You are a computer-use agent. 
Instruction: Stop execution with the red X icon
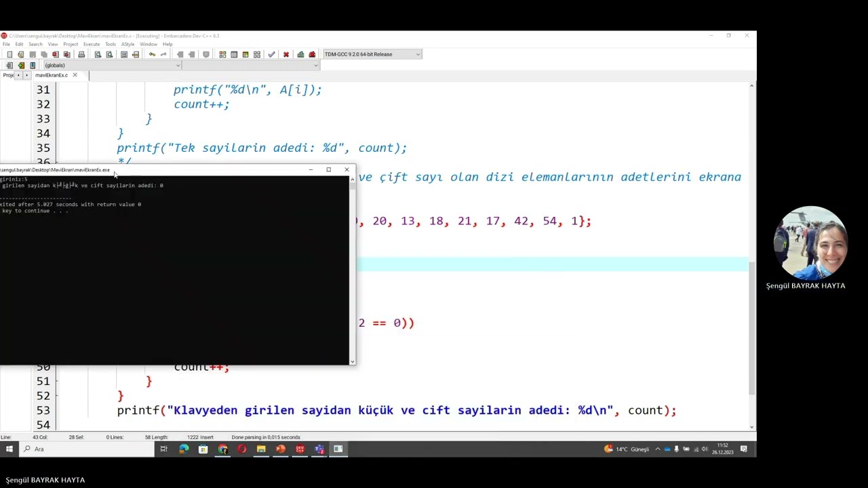coord(286,54)
